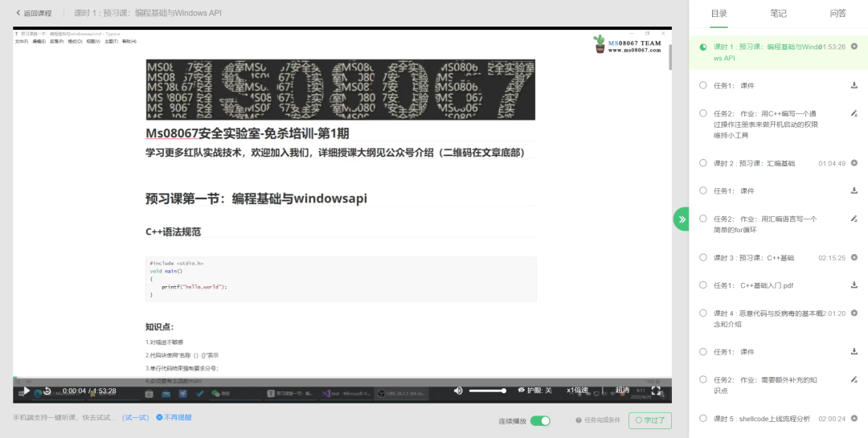Click duration 02:15:25 of 课时3
The width and height of the screenshot is (868, 438).
[x=832, y=257]
